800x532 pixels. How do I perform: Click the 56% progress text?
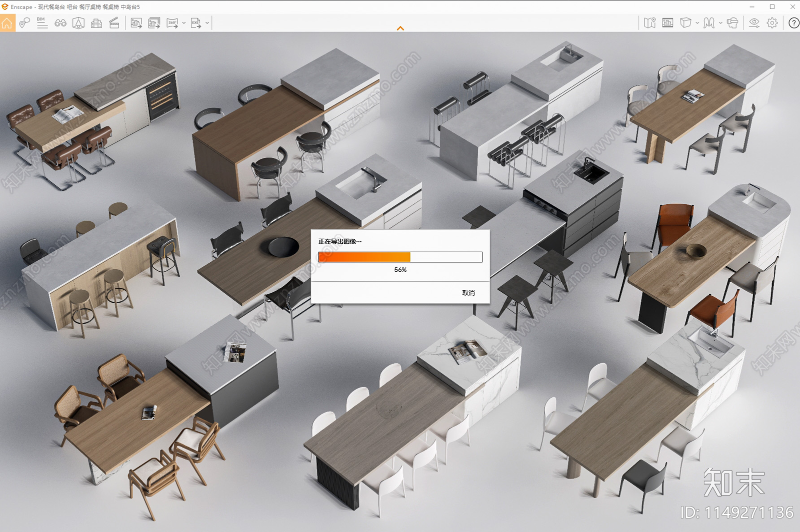click(400, 270)
